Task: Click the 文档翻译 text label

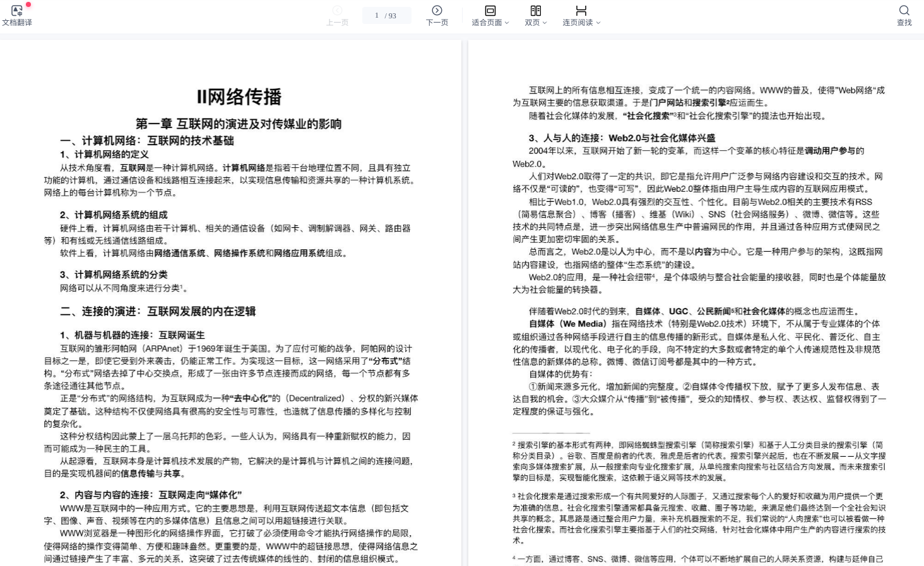Action: [17, 23]
